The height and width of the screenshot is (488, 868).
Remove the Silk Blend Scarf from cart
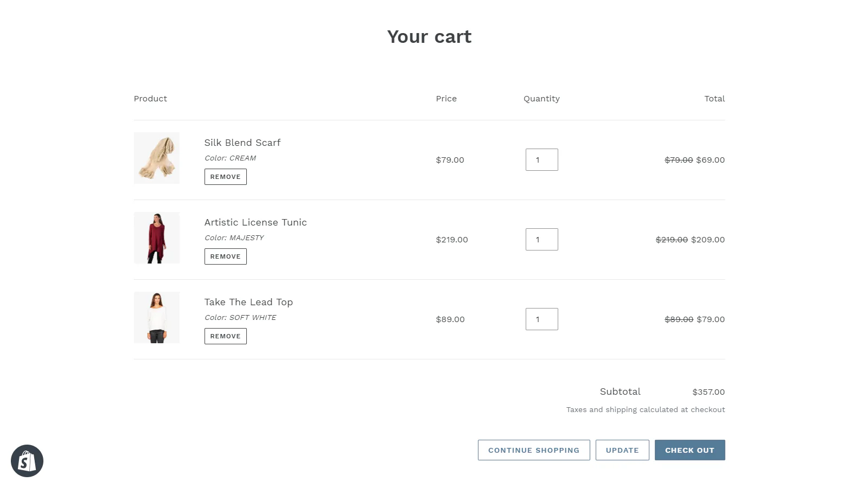click(x=225, y=176)
